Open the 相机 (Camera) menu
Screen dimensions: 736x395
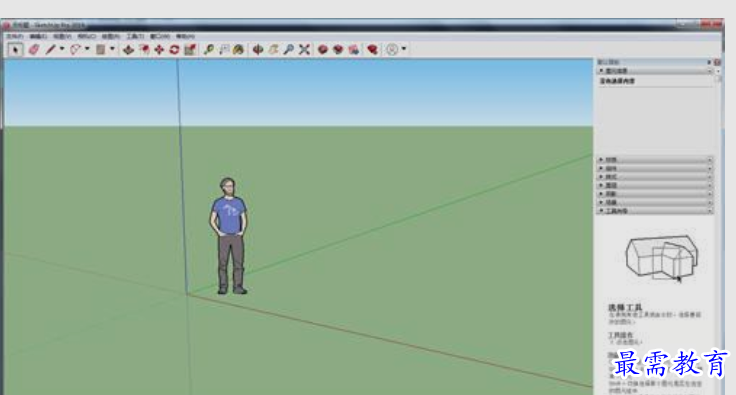pos(86,36)
